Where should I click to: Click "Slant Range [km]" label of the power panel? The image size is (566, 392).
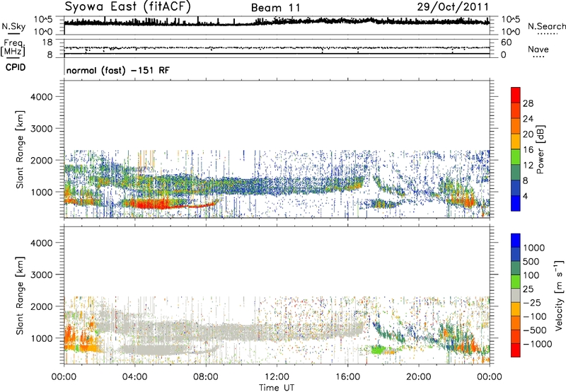tap(21, 149)
